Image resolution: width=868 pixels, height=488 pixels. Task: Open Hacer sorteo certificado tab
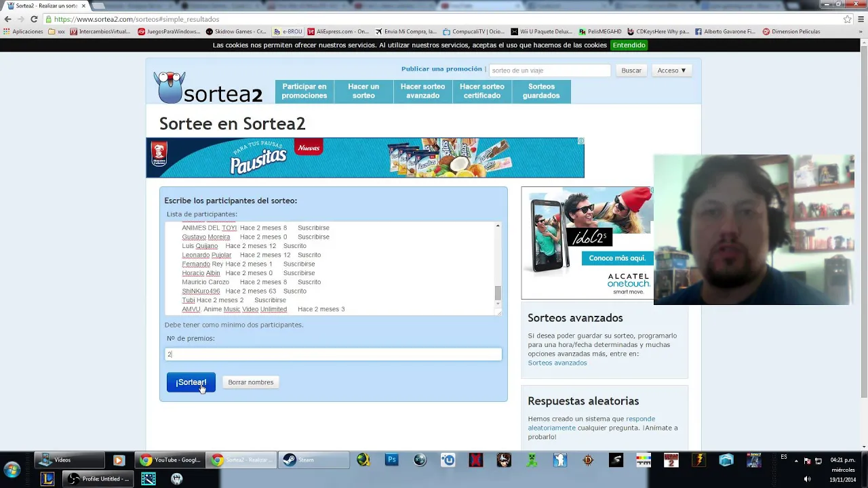point(482,91)
